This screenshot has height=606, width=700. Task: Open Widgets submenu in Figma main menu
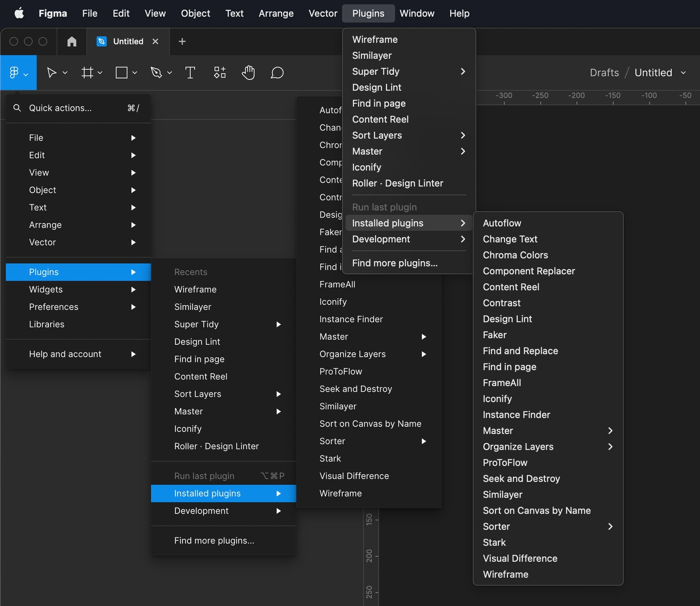78,289
